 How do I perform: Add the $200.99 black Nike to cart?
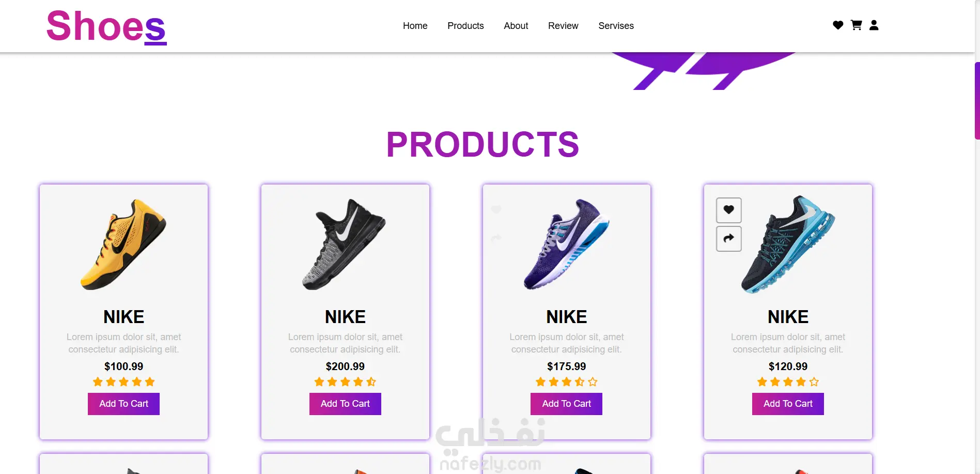point(345,404)
